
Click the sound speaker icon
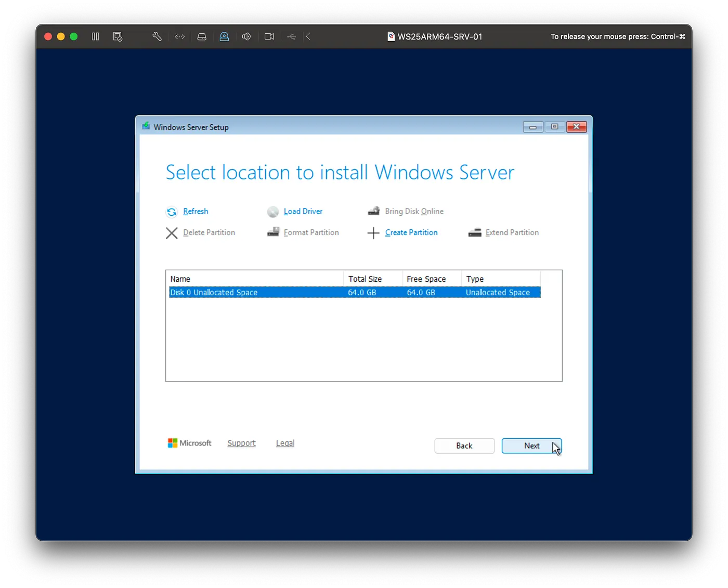tap(246, 36)
